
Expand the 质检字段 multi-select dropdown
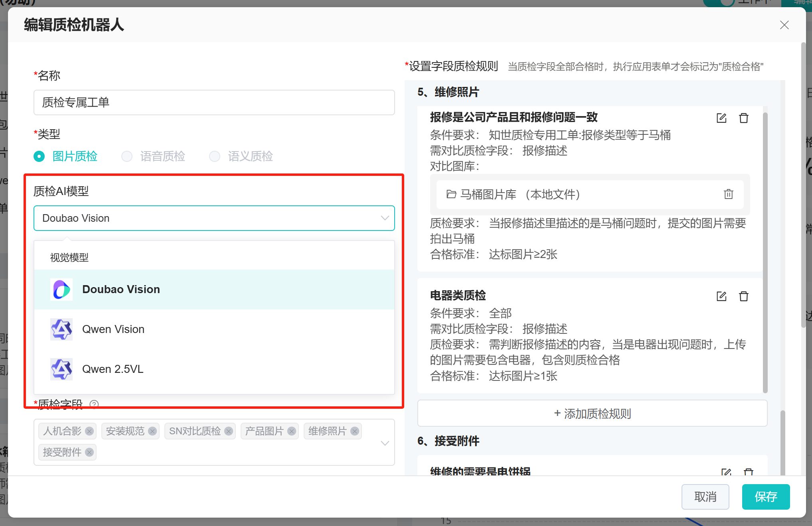pyautogui.click(x=385, y=443)
